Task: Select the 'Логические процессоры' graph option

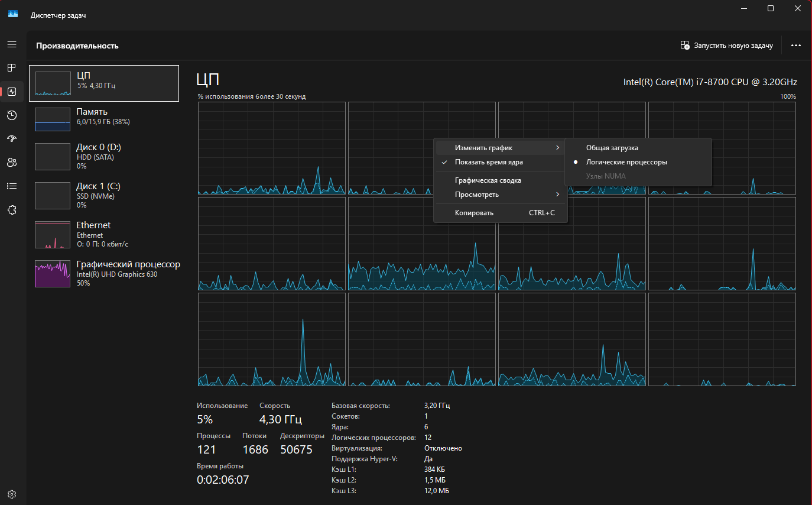Action: point(626,162)
